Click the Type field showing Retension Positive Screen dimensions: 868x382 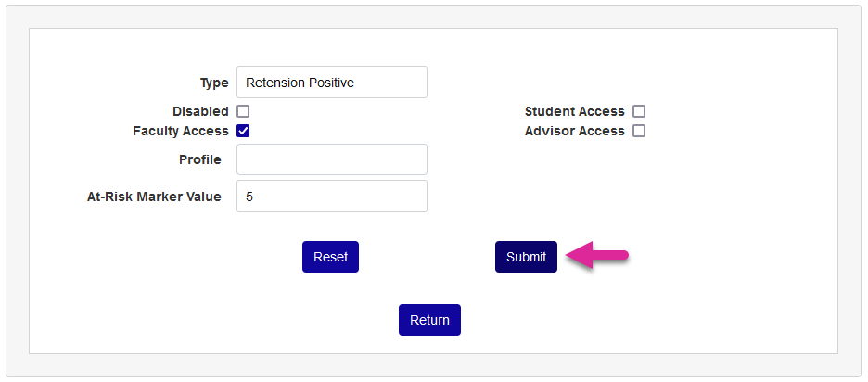tap(331, 83)
